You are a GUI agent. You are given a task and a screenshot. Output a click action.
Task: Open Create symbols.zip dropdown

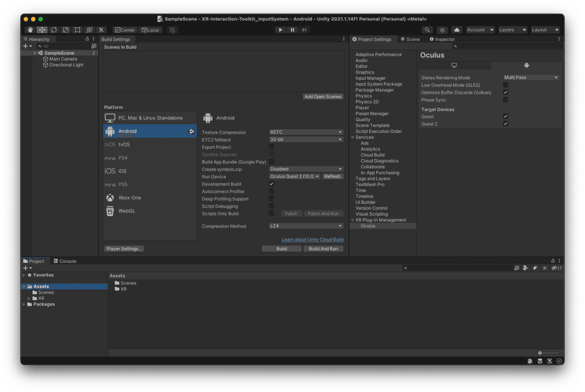[306, 169]
